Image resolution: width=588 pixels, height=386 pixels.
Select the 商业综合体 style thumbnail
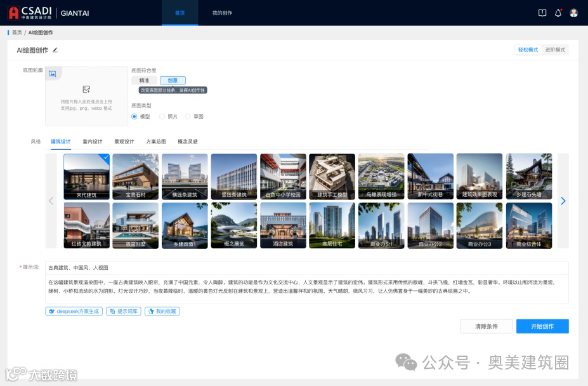click(x=529, y=225)
